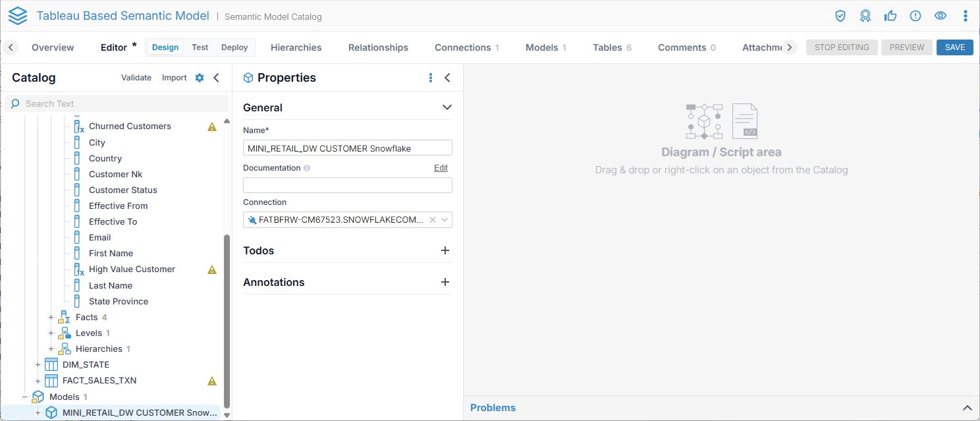Click the exclamation alert icon in header

(915, 16)
